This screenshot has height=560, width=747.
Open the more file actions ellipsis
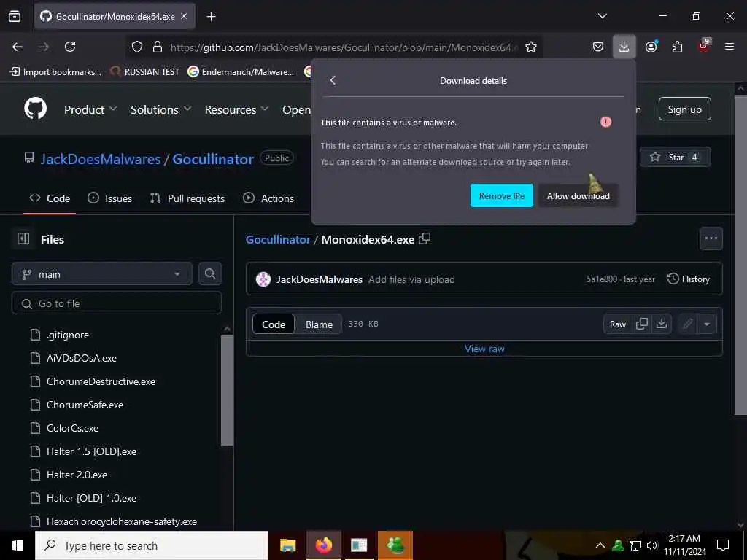pyautogui.click(x=711, y=238)
